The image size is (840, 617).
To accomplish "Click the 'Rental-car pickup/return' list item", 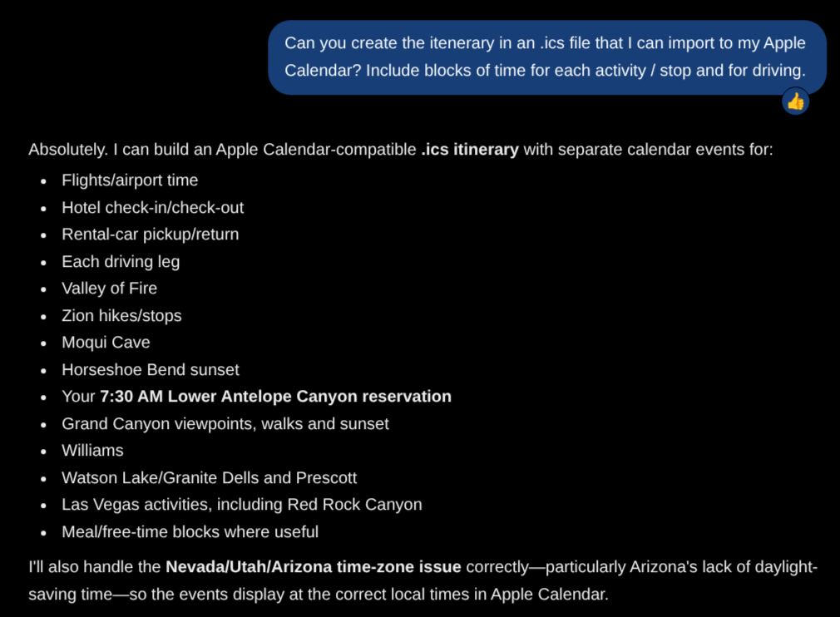I will [151, 234].
